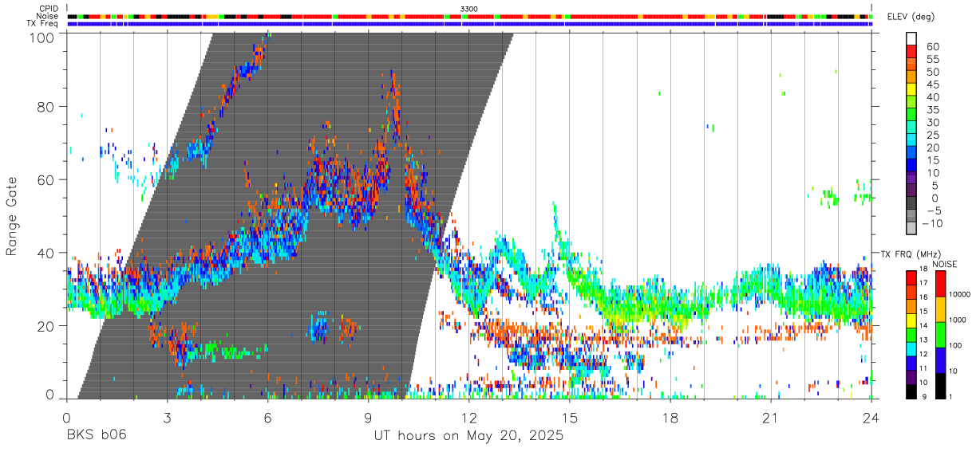Click the black bottom segment of the NOISE color bar
The image size is (980, 452).
coord(940,386)
